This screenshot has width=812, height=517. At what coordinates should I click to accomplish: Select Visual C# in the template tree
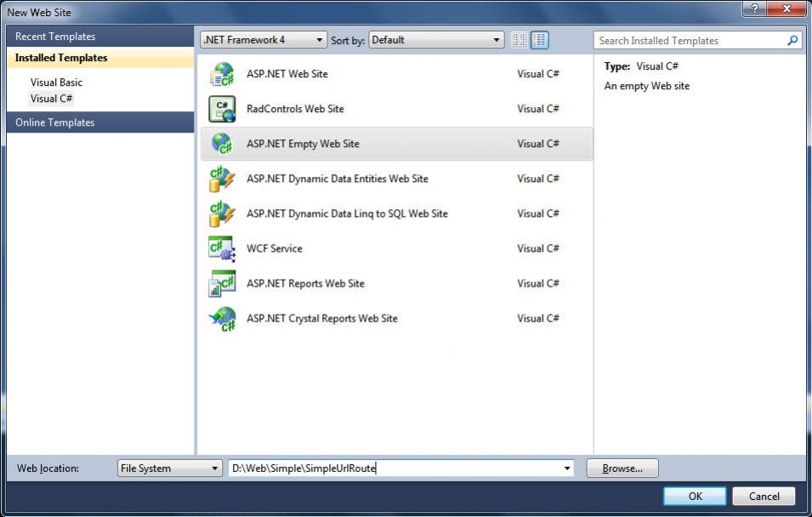(x=51, y=99)
